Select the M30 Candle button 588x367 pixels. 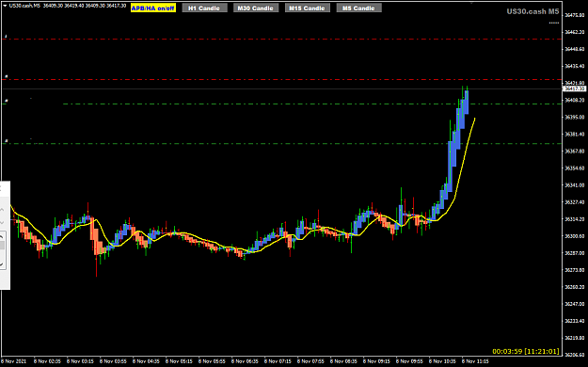[x=256, y=8]
